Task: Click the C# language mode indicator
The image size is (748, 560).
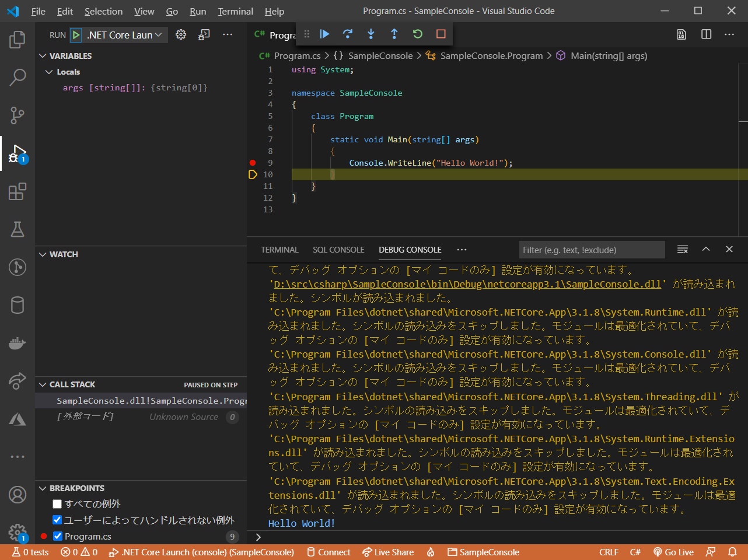Action: 635,552
